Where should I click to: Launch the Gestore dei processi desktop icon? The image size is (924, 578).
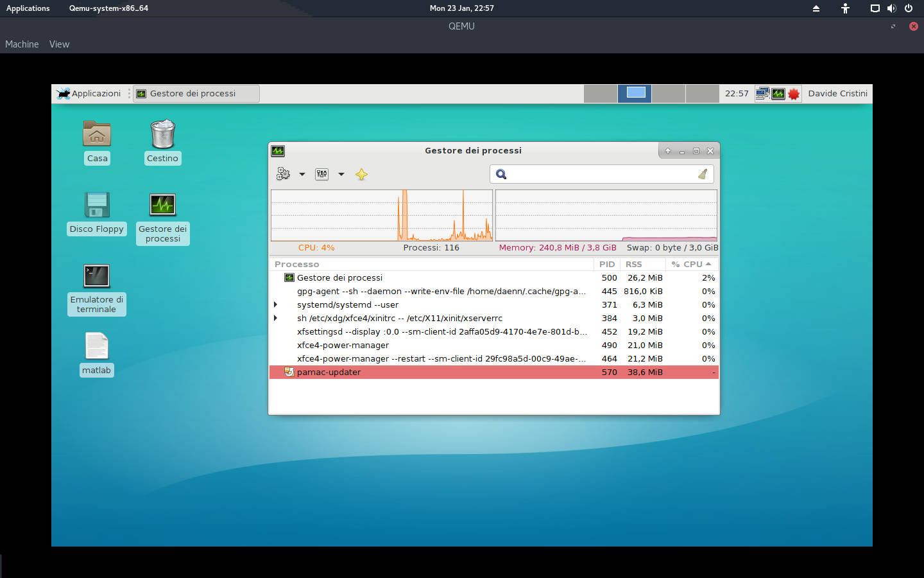[163, 218]
